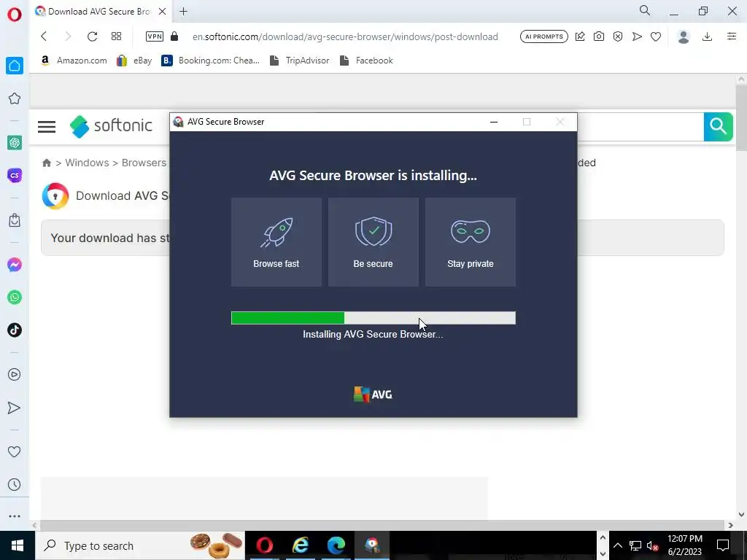The image size is (747, 560).
Task: Open sidebar three-dots setup menu
Action: 15,516
